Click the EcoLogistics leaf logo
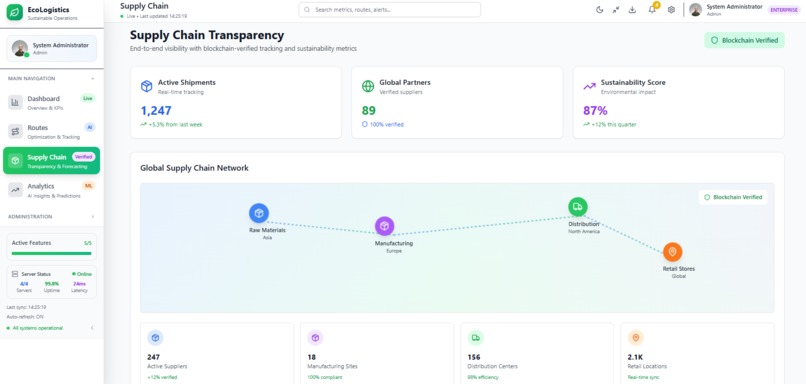The width and height of the screenshot is (806, 384). pos(14,12)
